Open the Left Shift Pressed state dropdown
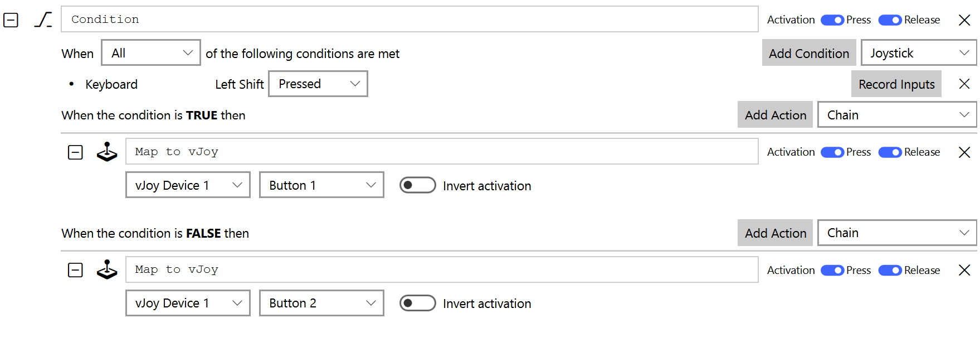This screenshot has width=980, height=337. [x=318, y=84]
